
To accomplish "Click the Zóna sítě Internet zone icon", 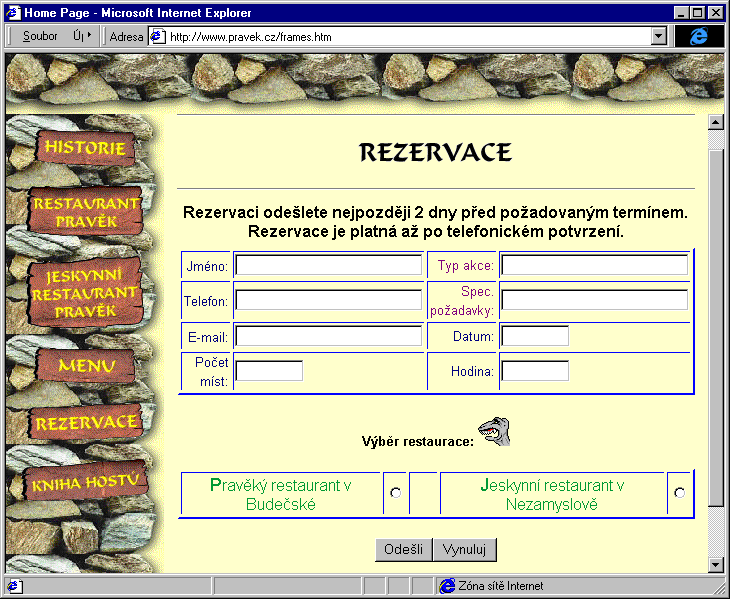I will click(447, 586).
